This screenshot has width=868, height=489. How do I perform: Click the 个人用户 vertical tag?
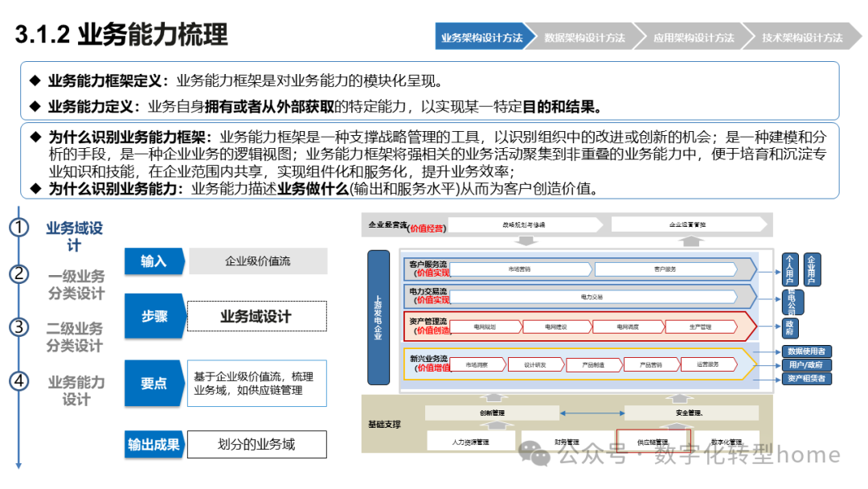(x=790, y=269)
